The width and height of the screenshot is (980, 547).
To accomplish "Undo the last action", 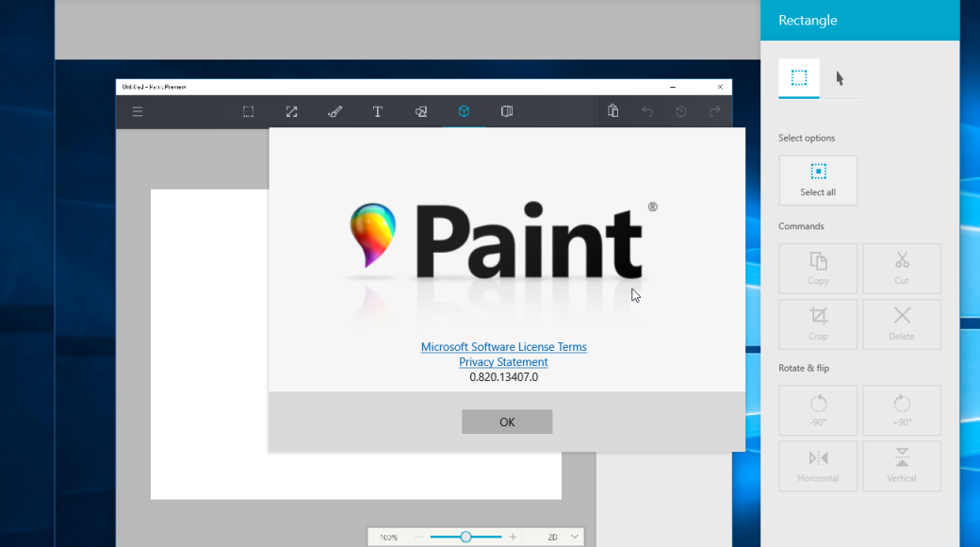I will 647,111.
